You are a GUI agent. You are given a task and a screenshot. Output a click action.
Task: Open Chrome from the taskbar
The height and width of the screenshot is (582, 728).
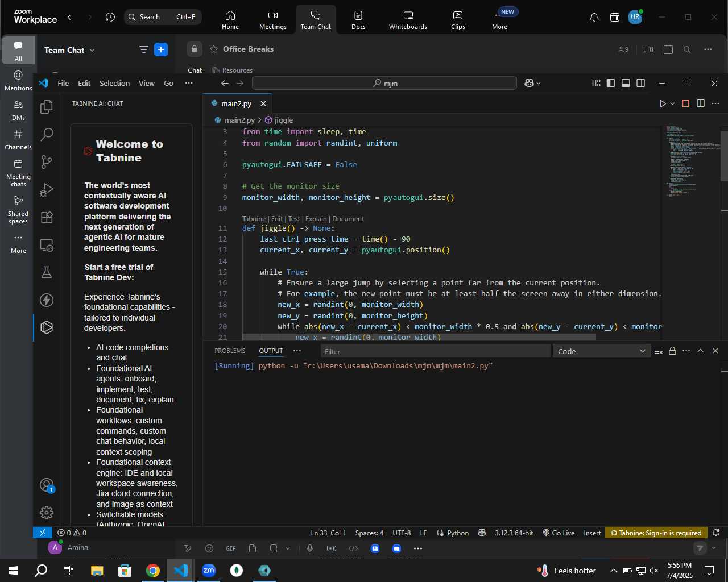coord(153,570)
